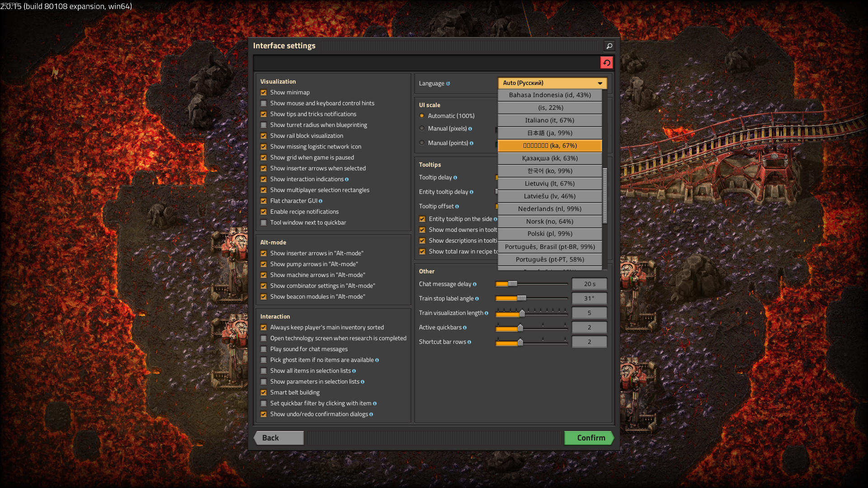The image size is (868, 488).
Task: Click the Back button
Action: click(x=278, y=438)
